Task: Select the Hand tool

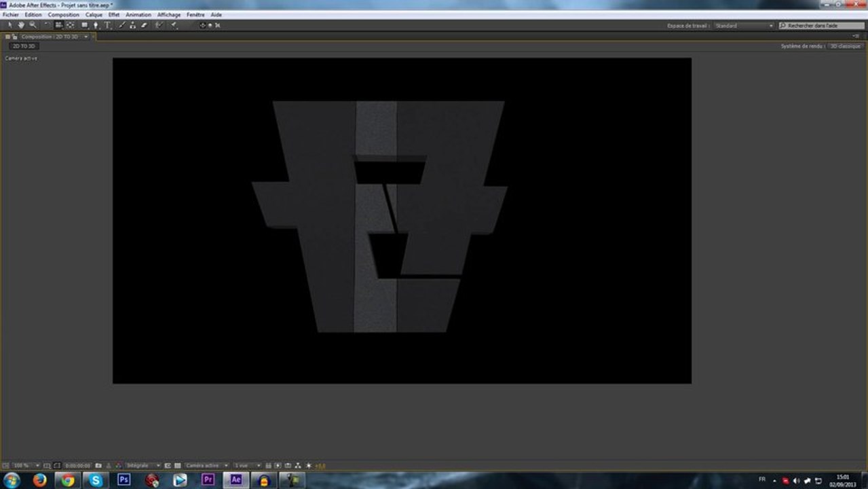Action: [x=21, y=25]
